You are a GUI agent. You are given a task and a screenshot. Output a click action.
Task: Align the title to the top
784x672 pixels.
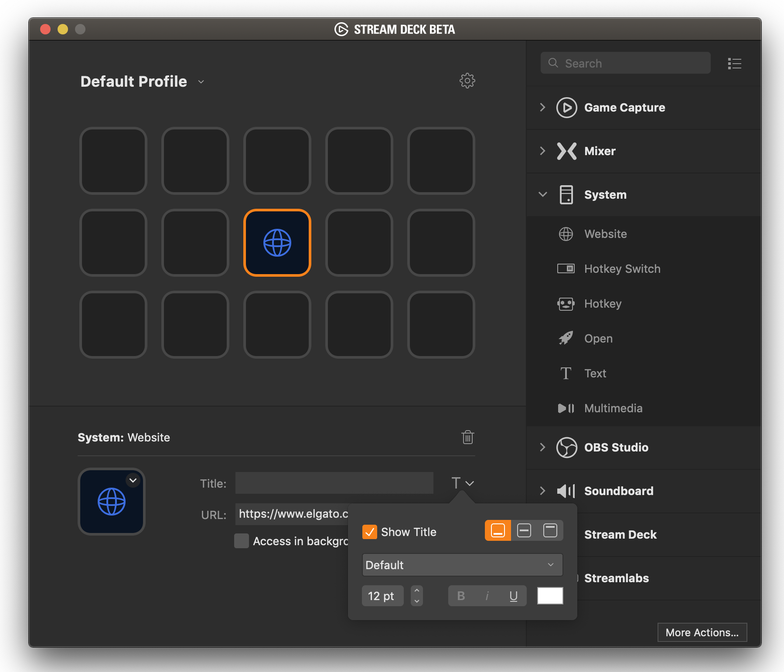[x=550, y=531]
